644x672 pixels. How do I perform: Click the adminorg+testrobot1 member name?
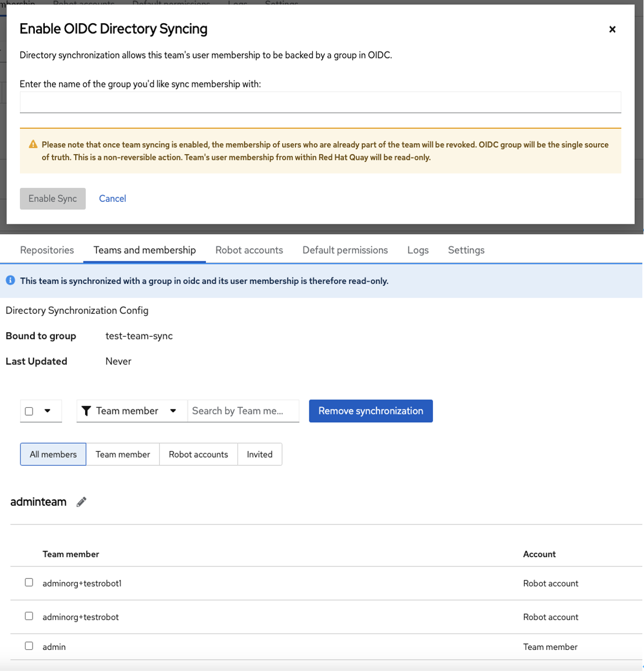pos(82,583)
